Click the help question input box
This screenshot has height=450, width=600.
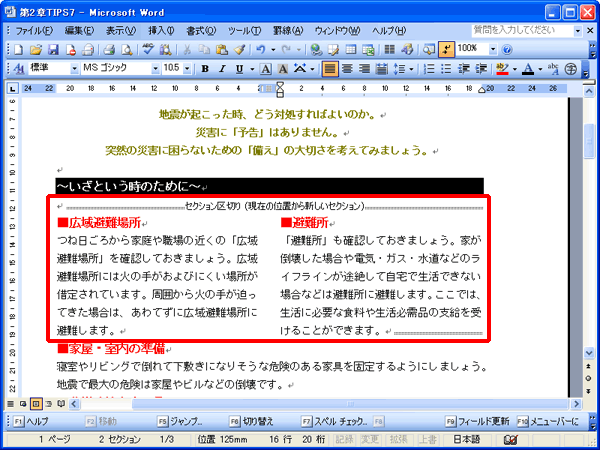[x=522, y=30]
